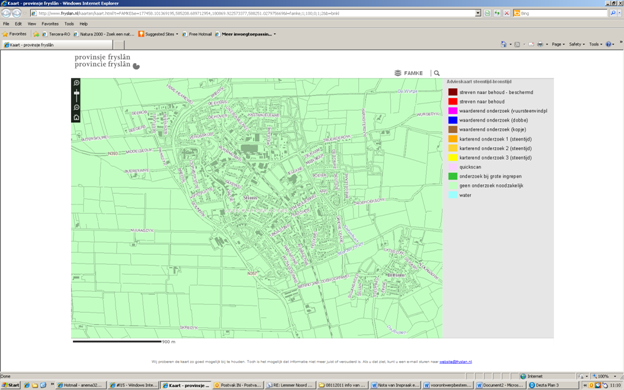Open the FAMKE layers icon
624x390 pixels.
point(398,73)
